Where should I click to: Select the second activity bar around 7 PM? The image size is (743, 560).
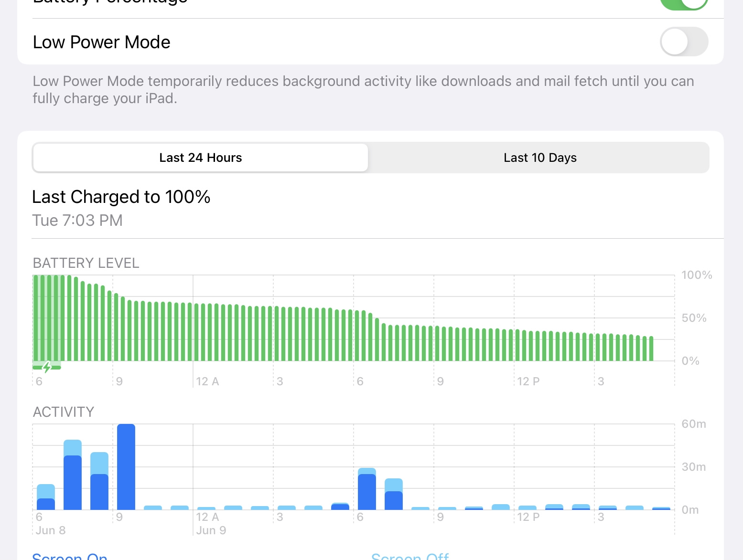[73, 475]
